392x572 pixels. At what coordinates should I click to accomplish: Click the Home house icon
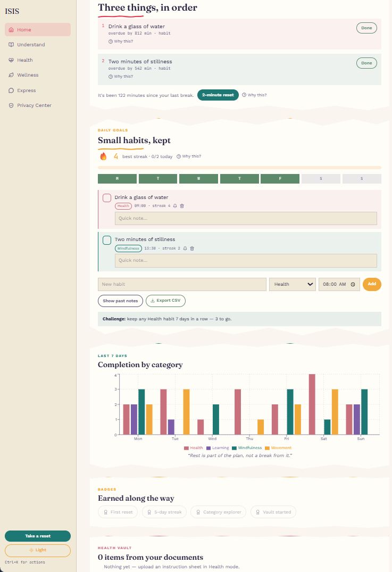(11, 30)
